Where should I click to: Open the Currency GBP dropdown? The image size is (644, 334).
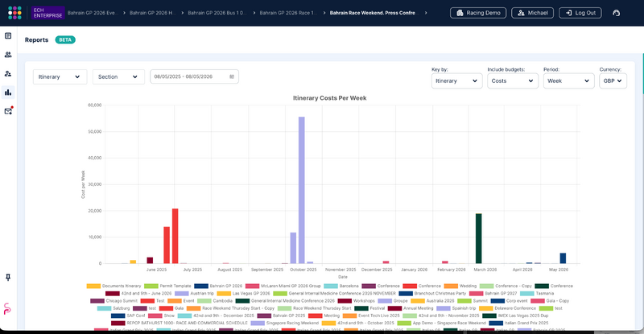coord(613,81)
